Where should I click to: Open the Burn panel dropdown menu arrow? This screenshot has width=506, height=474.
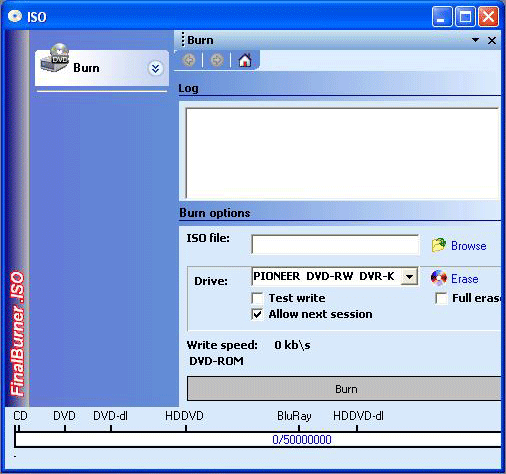[x=476, y=40]
